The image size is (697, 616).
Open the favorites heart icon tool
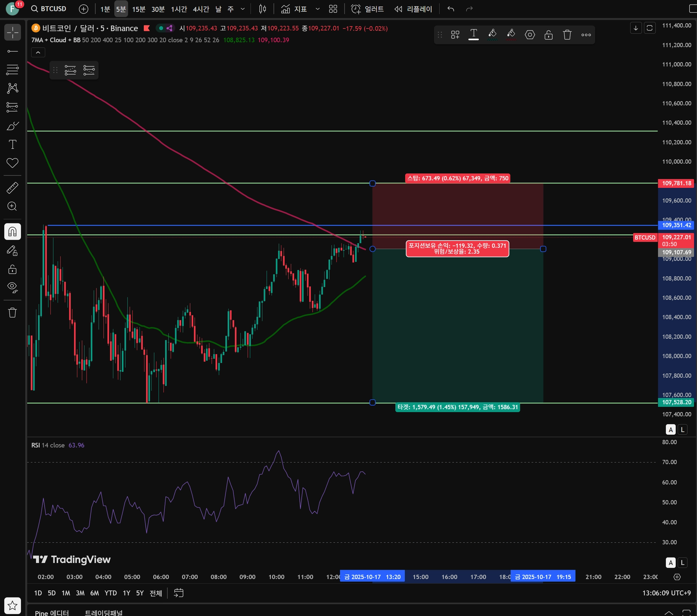pos(12,163)
